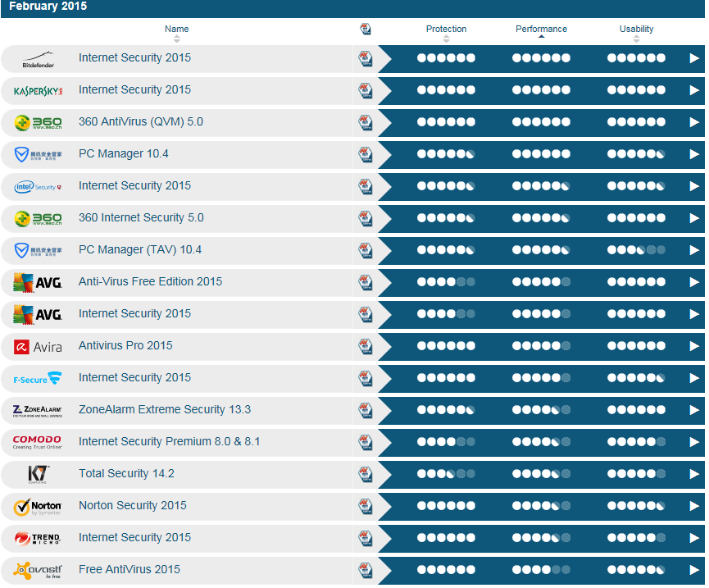The image size is (709, 588).
Task: Open Free AntiVirus 2015 link
Action: point(130,569)
